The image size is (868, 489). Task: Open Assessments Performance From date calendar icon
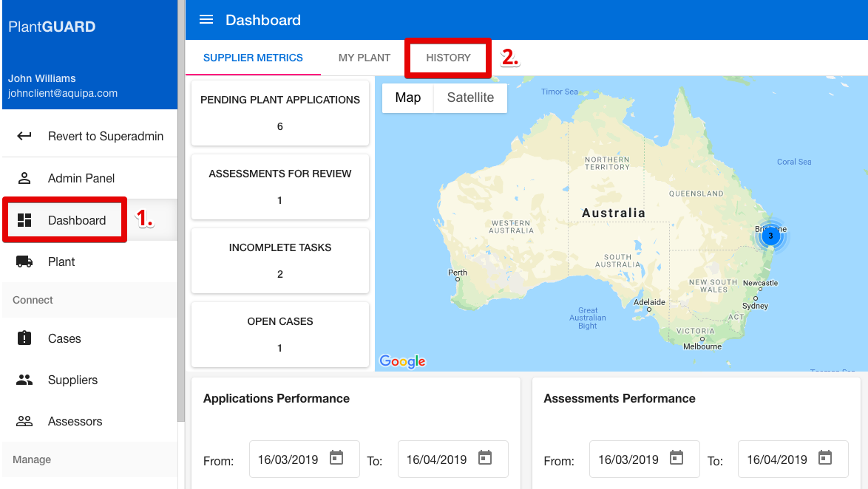(677, 458)
